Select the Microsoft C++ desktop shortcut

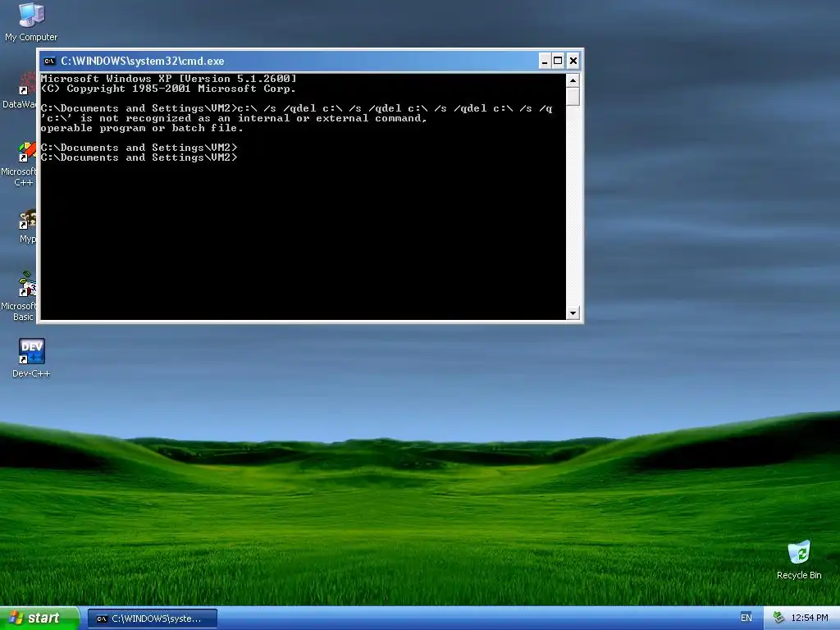[19, 164]
